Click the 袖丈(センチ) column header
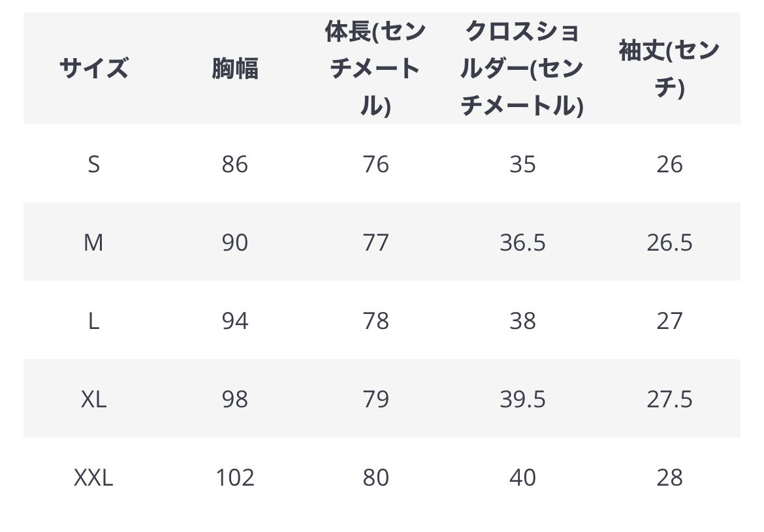764x532 pixels. (x=669, y=68)
